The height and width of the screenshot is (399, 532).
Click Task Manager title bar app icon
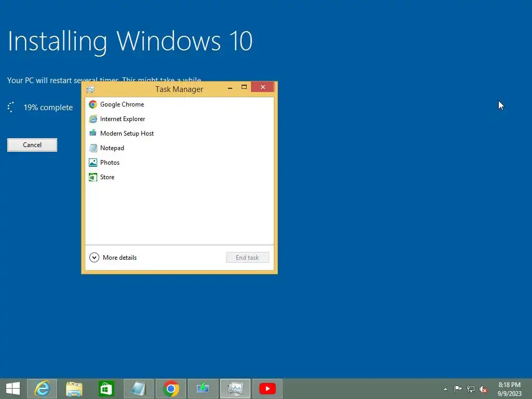pyautogui.click(x=90, y=89)
